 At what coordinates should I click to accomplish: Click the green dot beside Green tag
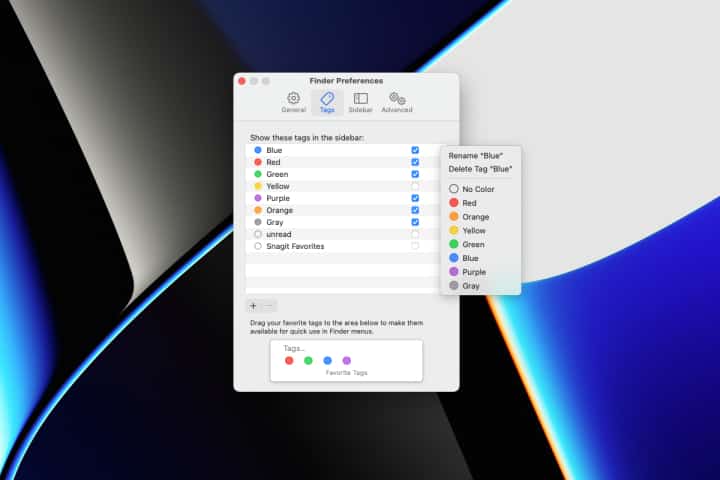(258, 174)
